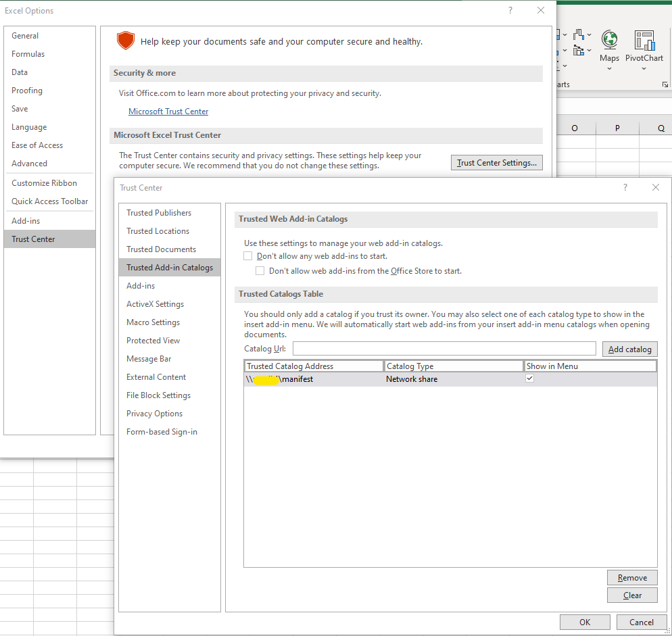Open the Microsoft Trust Center link
This screenshot has width=672, height=636.
point(168,112)
